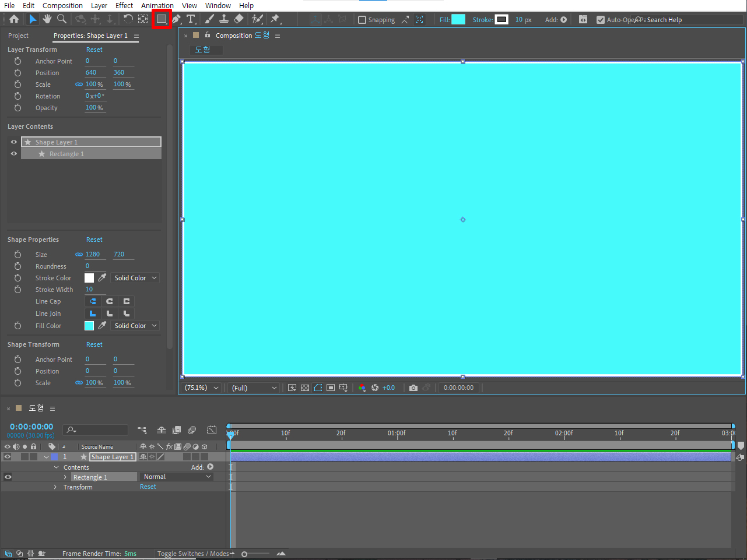
Task: Enable the Motion Blur switch icon
Action: pos(192,430)
